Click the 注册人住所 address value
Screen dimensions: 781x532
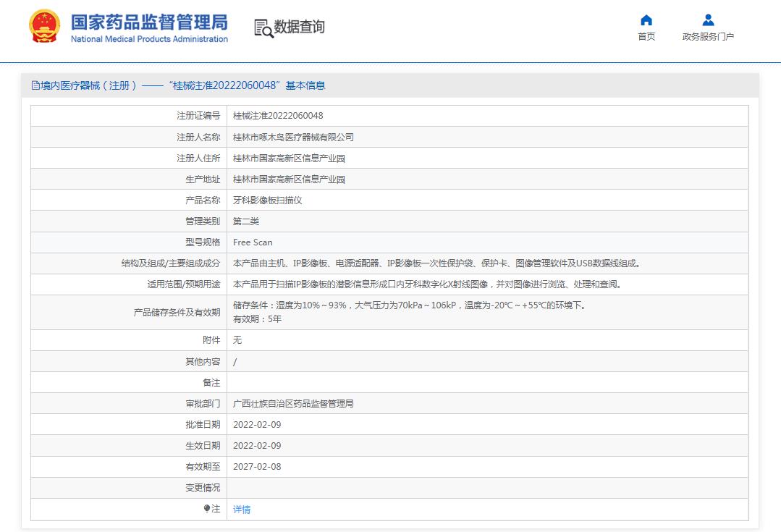289,159
